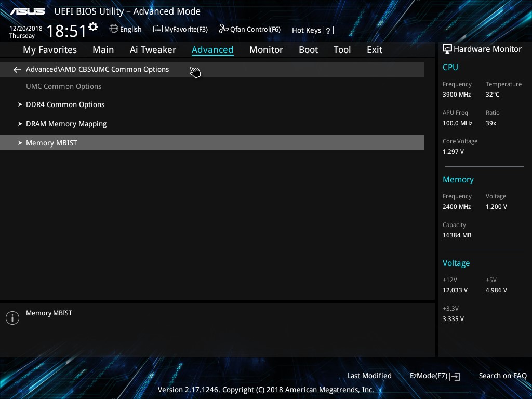Switch to EzMode(F7)
This screenshot has width=532, height=399.
click(x=429, y=376)
